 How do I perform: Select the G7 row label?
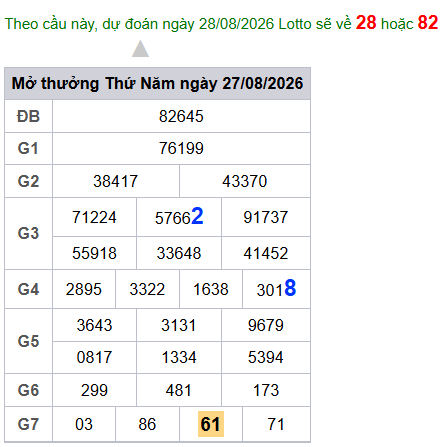coord(28,424)
